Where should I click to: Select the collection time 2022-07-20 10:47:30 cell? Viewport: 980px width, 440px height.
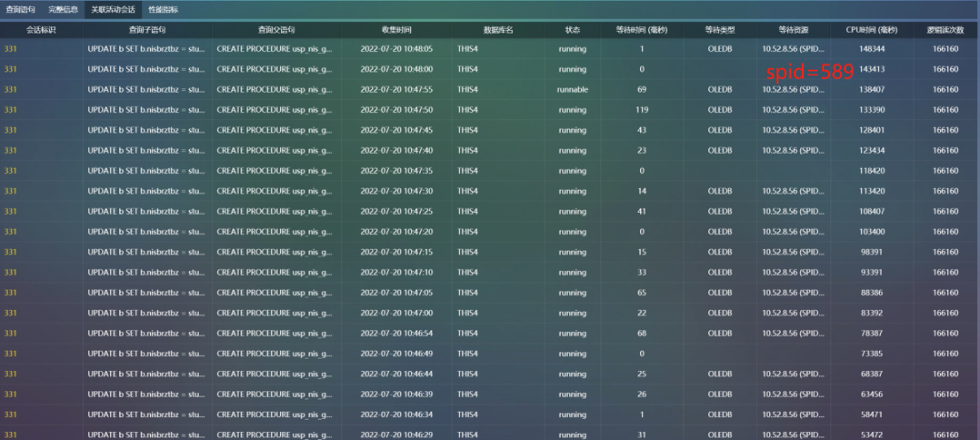396,191
